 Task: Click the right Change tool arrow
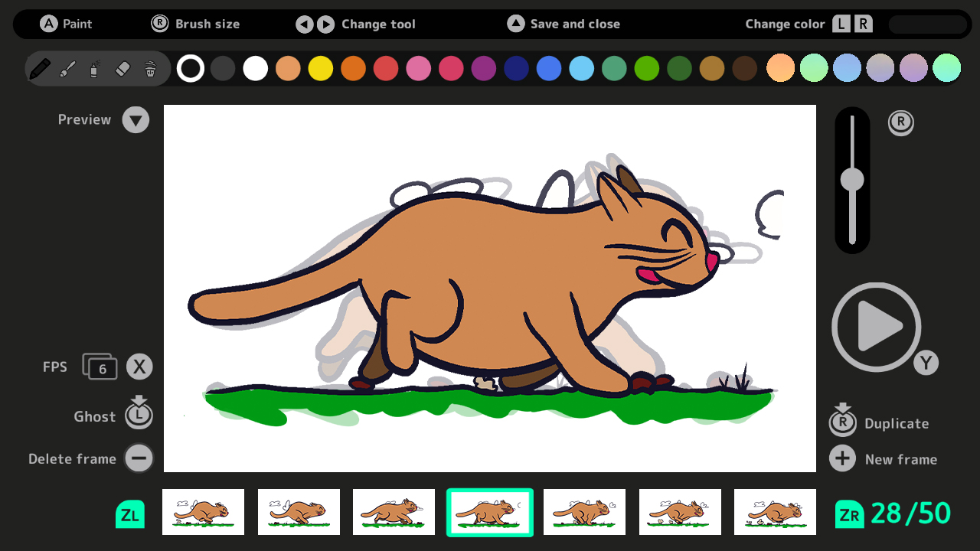325,24
